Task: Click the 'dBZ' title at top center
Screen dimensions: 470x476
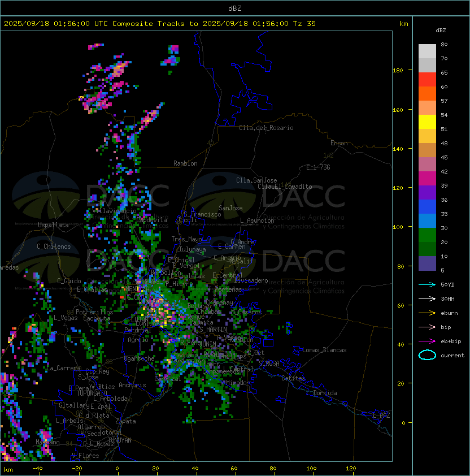Action: tap(235, 8)
